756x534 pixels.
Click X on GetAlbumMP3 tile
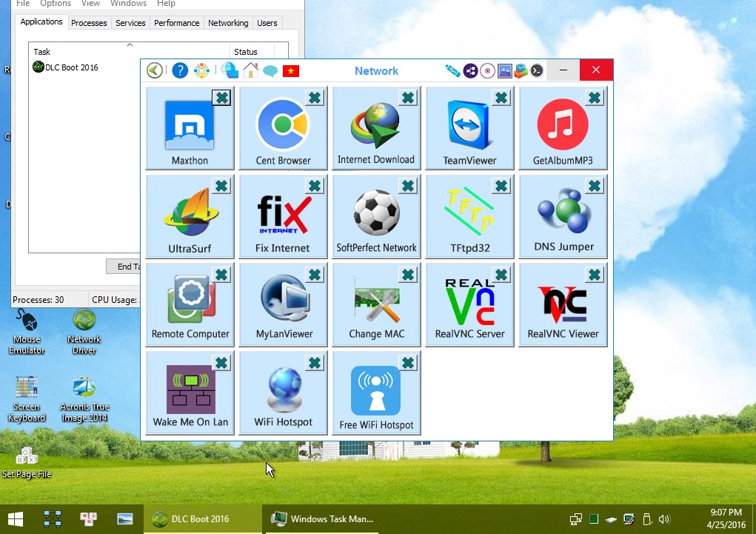click(595, 98)
